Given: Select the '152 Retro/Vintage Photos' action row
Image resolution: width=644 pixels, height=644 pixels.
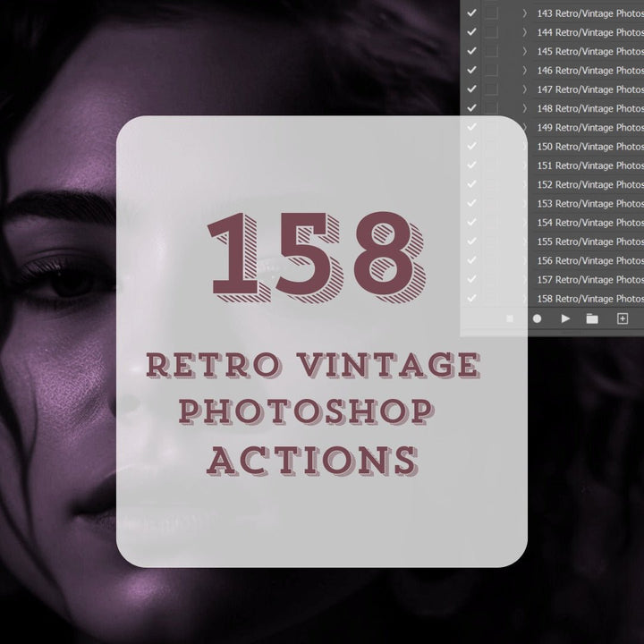Looking at the screenshot, I should click(589, 184).
